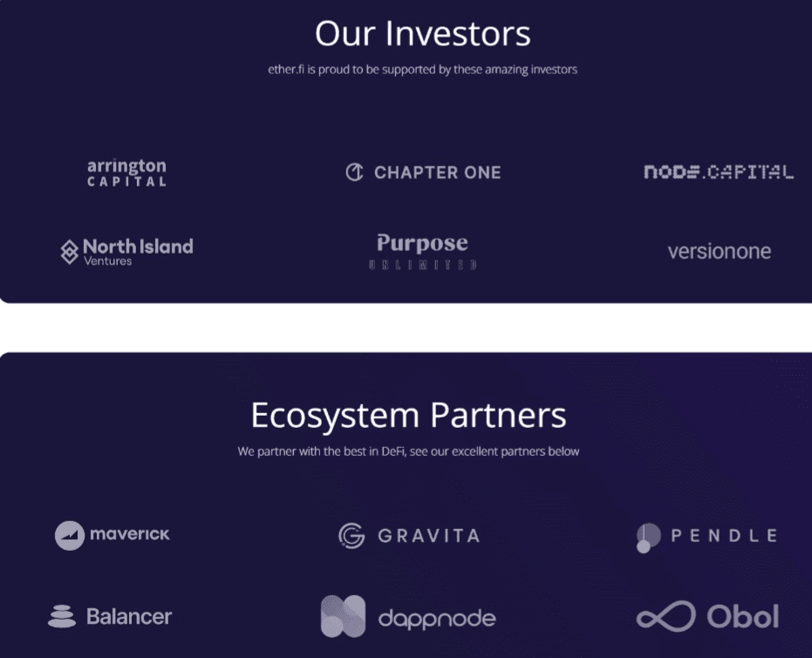Visit the Node.Capital investor logo
The height and width of the screenshot is (658, 812).
[719, 172]
